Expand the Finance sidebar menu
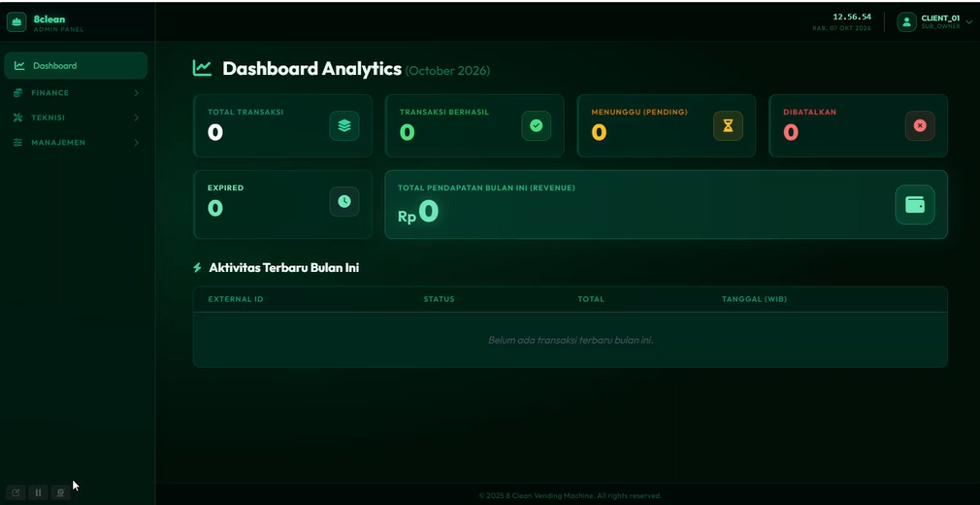Image resolution: width=980 pixels, height=505 pixels. coord(76,92)
